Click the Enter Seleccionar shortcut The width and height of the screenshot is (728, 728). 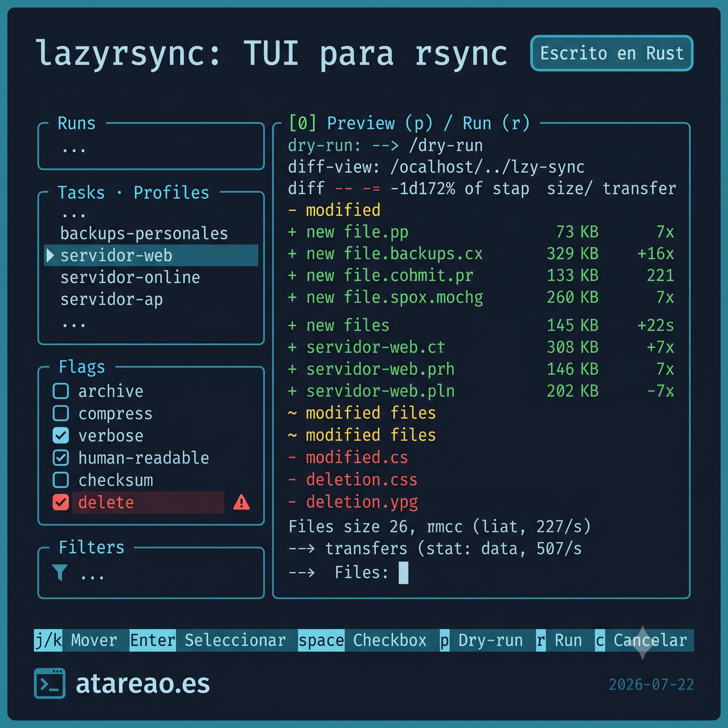pos(208,640)
